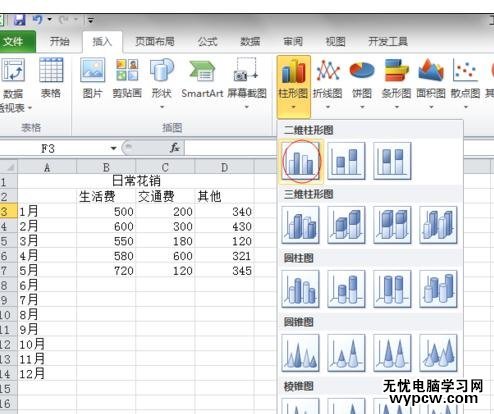Choose the stacked cone chart
The height and width of the screenshot is (414, 494).
click(346, 353)
